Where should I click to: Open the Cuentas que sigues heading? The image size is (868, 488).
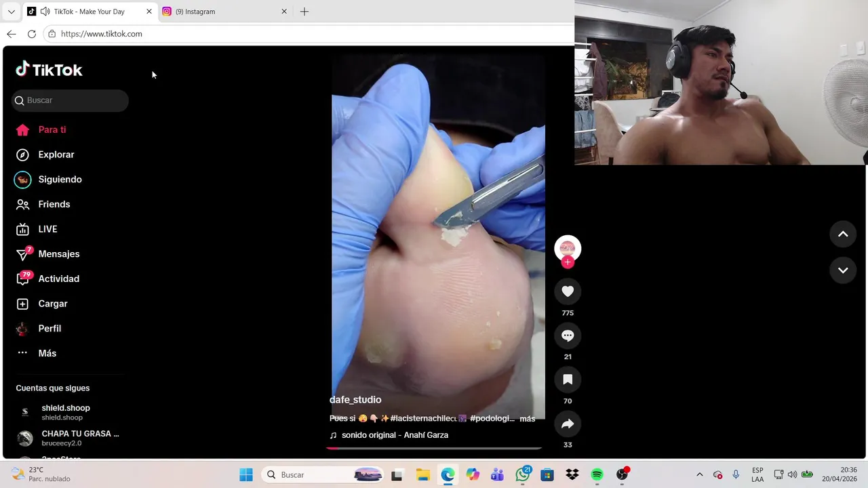tap(53, 388)
